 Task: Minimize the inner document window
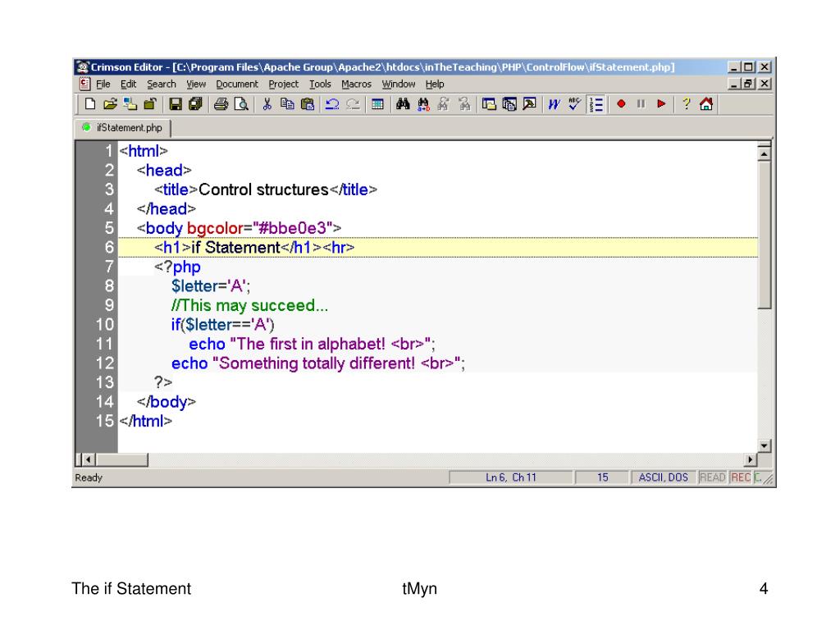(735, 84)
